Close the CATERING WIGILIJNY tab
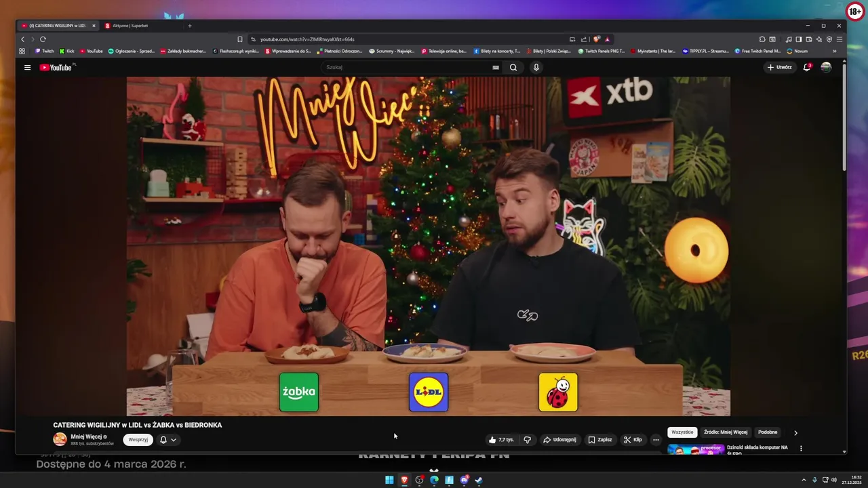The height and width of the screenshot is (488, 868). tap(94, 26)
